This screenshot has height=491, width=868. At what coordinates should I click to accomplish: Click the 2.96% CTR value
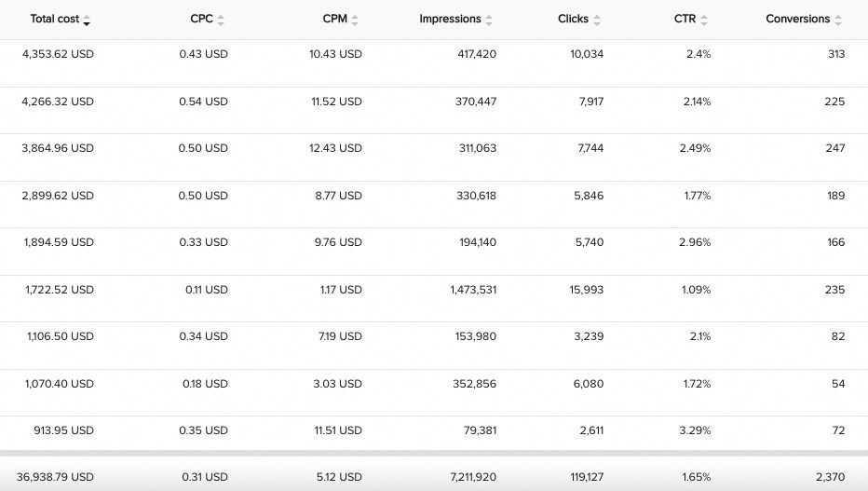coord(696,242)
